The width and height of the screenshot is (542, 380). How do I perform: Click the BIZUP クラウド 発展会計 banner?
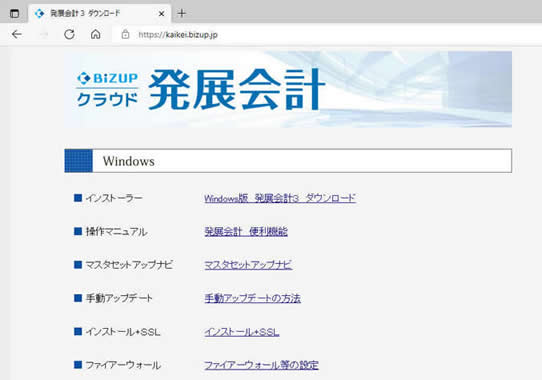288,89
